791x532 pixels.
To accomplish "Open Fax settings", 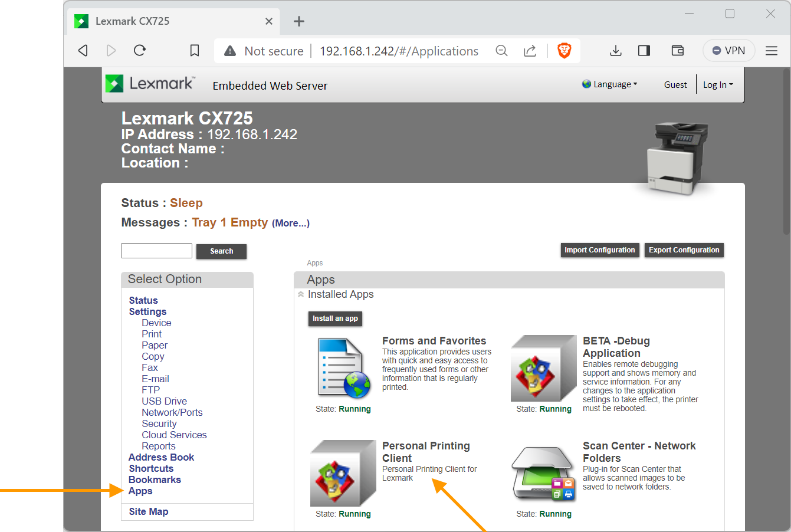I will coord(150,368).
